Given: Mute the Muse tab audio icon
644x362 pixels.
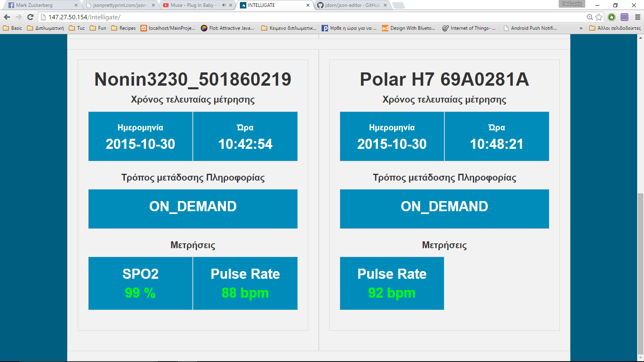Looking at the screenshot, I should pos(224,5).
